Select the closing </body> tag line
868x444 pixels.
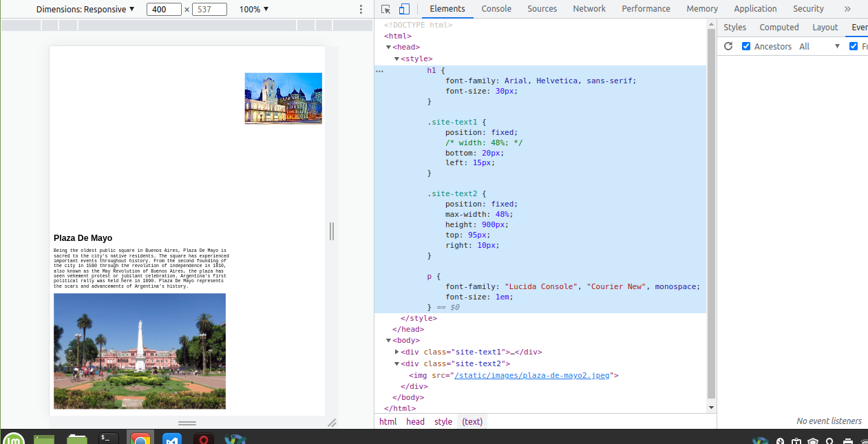[x=407, y=397]
